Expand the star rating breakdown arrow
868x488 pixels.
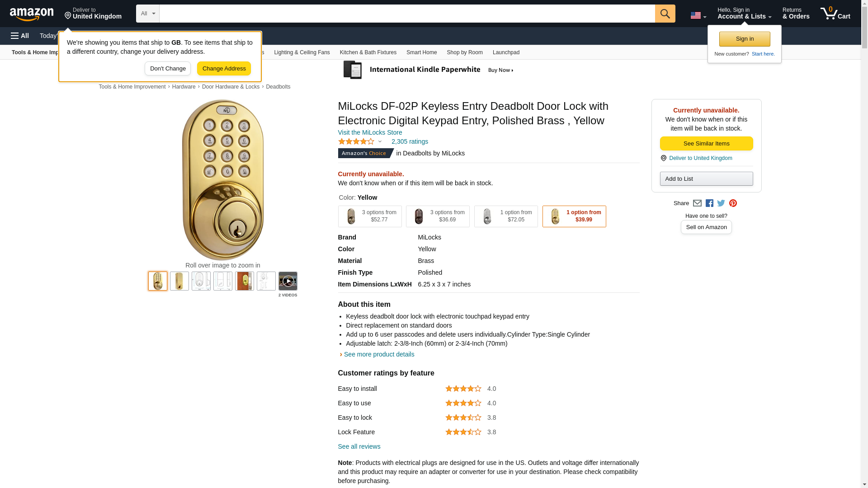coord(380,142)
